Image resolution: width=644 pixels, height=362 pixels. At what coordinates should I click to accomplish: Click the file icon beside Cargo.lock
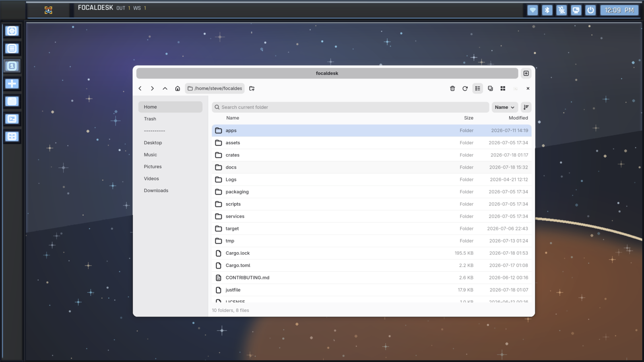pyautogui.click(x=219, y=253)
